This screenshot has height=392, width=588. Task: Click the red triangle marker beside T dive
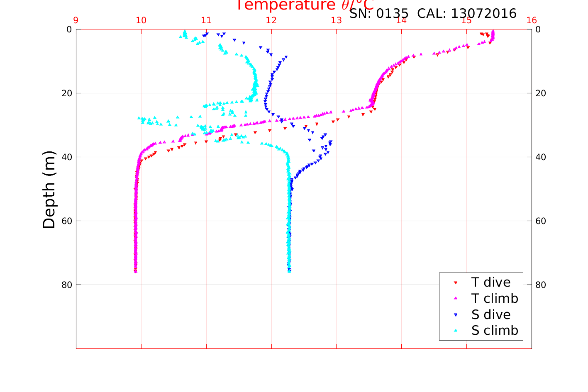pos(455,282)
